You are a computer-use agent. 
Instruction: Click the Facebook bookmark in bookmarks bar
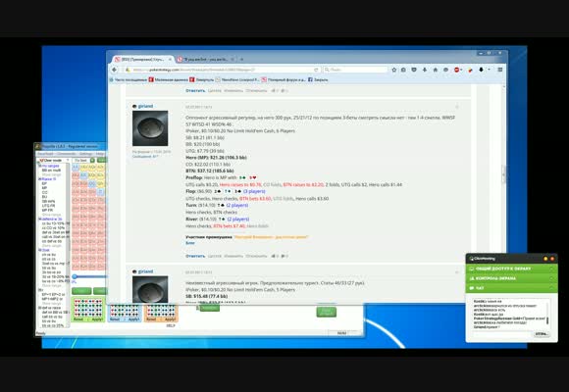pyautogui.click(x=318, y=79)
